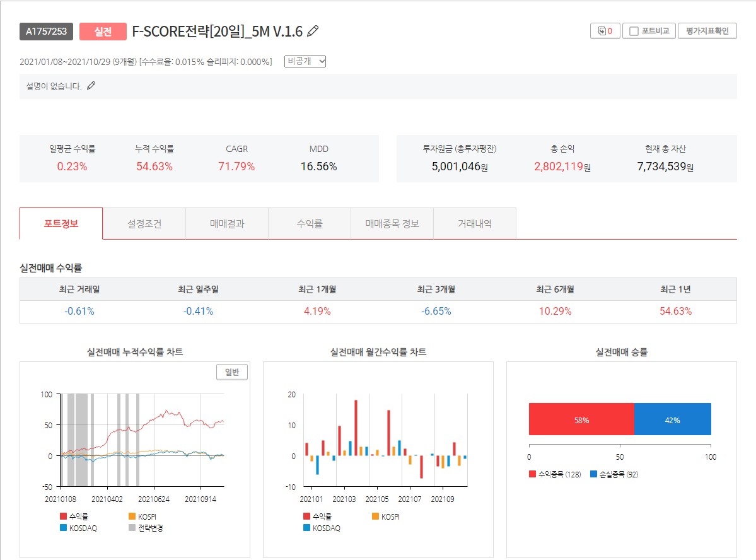
Task: Click the 최근 1년 column header
Action: coord(675,289)
